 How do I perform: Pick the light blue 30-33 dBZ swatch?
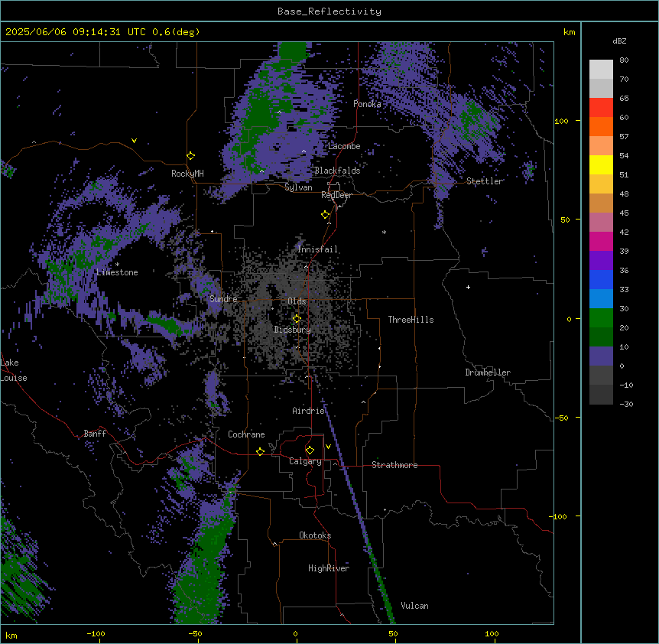click(x=601, y=299)
